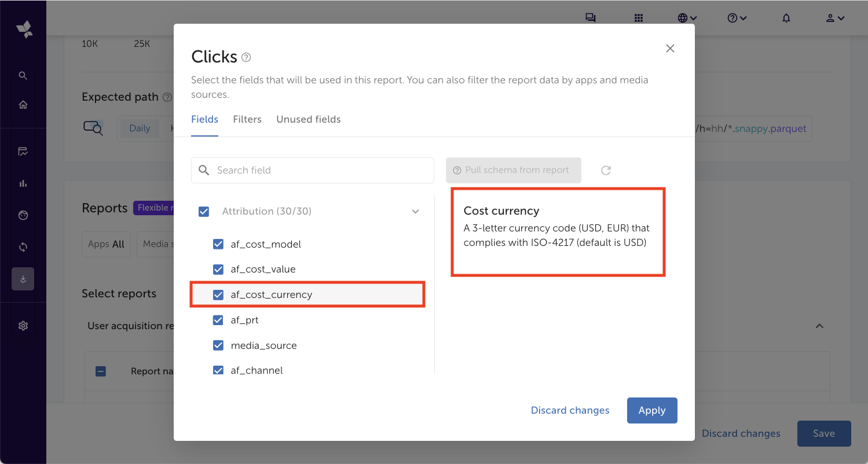Go to home via sidebar icon
868x464 pixels.
tap(23, 105)
